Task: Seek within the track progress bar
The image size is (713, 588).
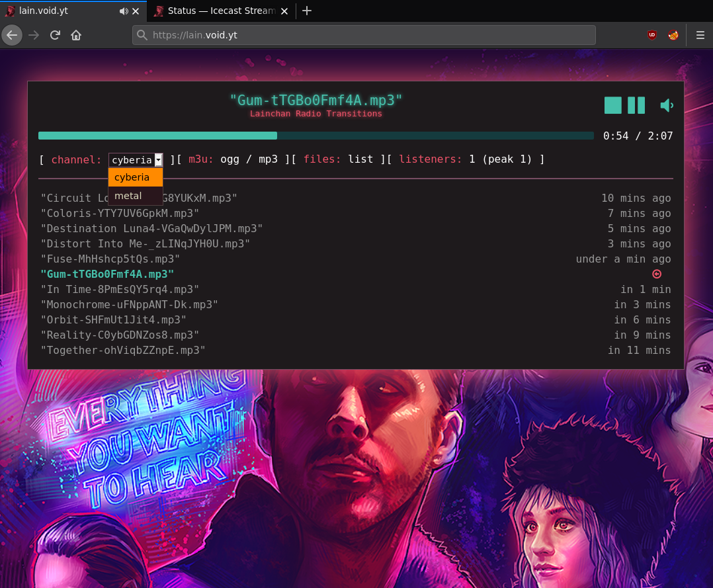Action: tap(316, 136)
